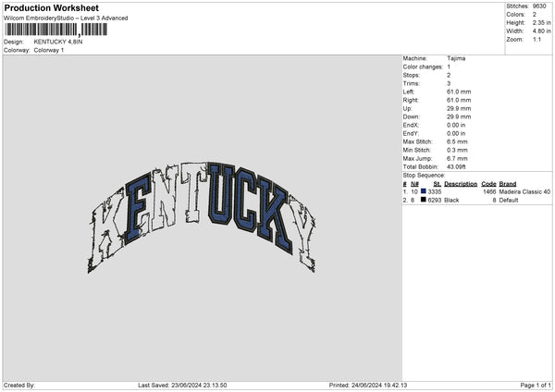Click the 'Color changes:' label

[x=423, y=67]
